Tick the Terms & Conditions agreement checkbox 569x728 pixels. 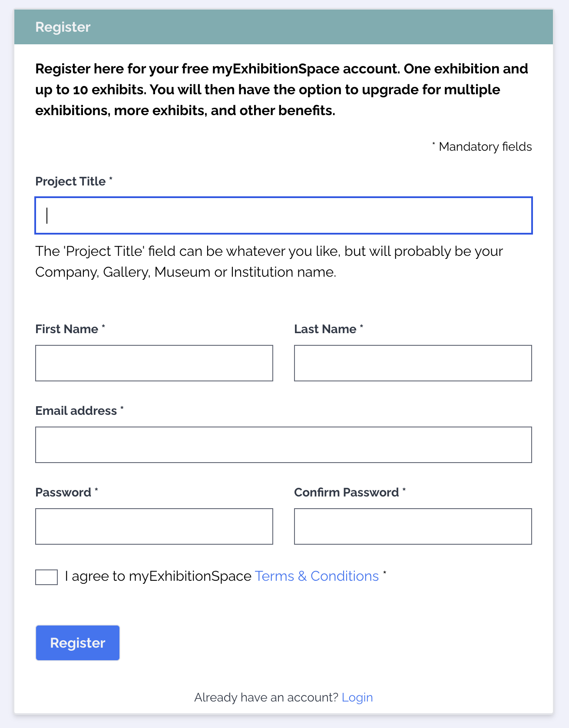pos(46,577)
